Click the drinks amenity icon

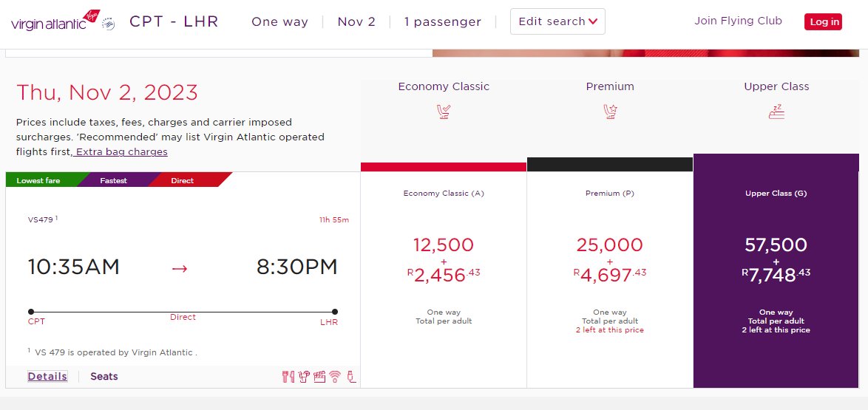point(303,377)
